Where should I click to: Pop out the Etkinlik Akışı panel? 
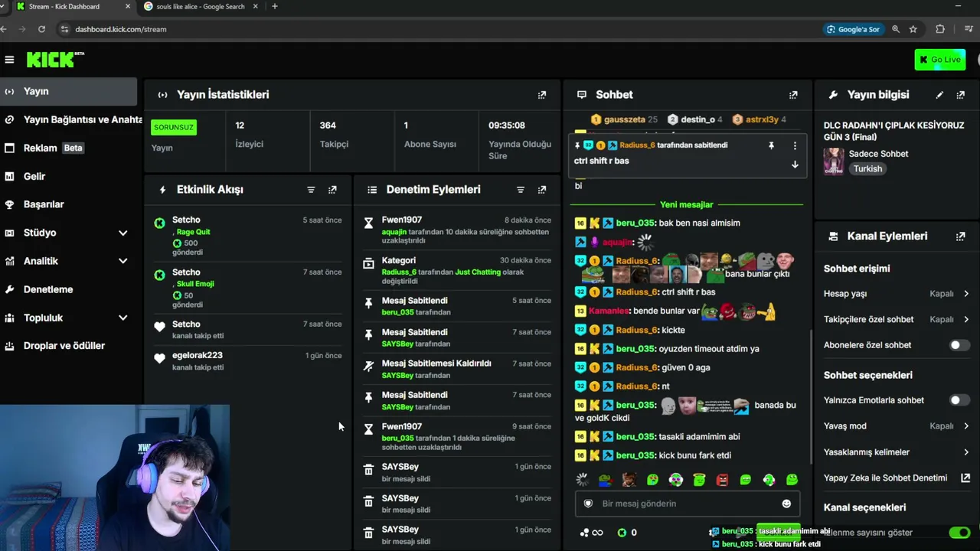click(332, 190)
